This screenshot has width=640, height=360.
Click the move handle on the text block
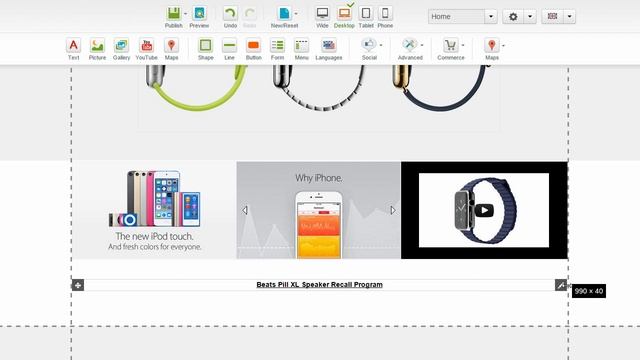click(78, 285)
